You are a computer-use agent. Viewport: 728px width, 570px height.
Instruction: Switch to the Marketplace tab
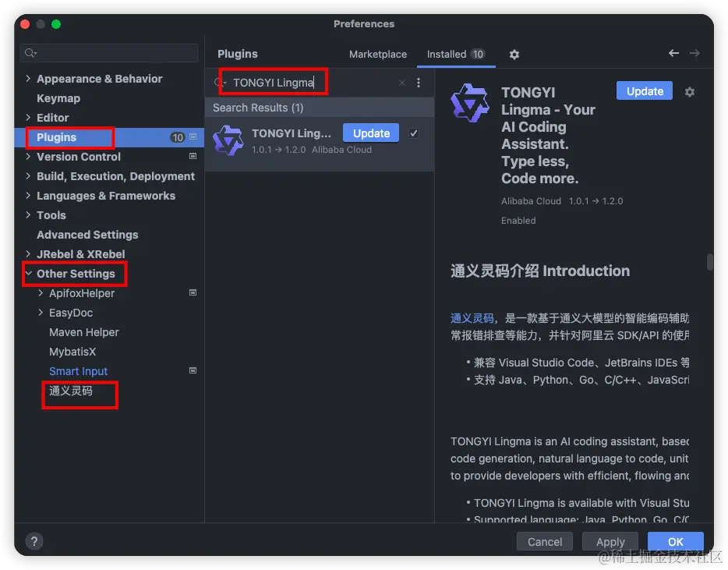(x=378, y=55)
